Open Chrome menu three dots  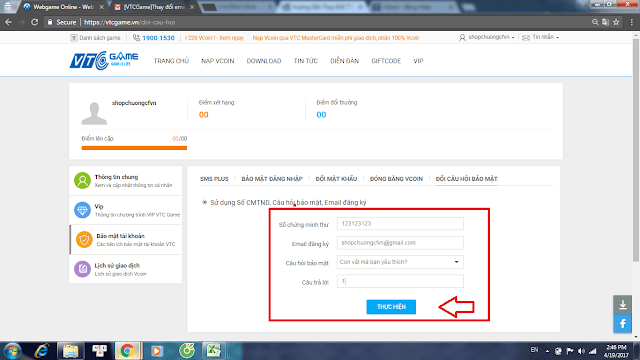click(x=631, y=22)
